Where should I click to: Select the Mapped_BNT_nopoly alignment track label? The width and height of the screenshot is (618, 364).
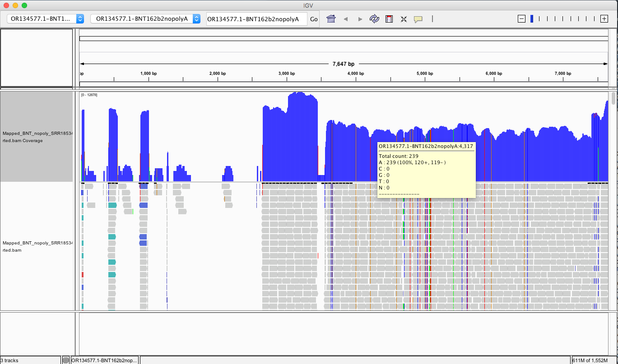tap(36, 246)
